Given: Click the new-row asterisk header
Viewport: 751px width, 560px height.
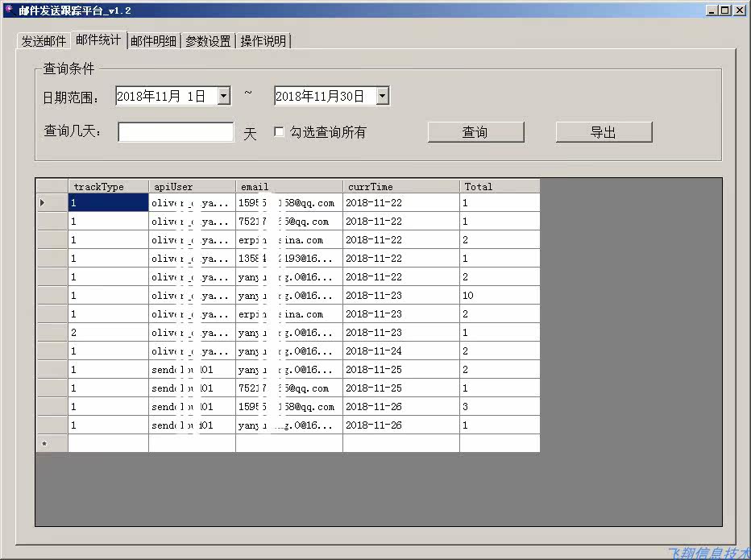Looking at the screenshot, I should click(x=52, y=444).
